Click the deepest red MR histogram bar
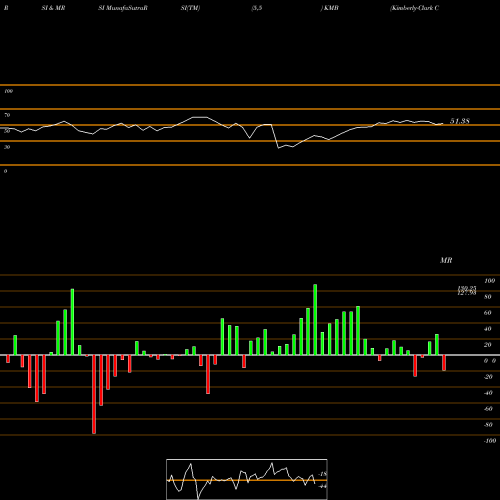 [x=94, y=394]
